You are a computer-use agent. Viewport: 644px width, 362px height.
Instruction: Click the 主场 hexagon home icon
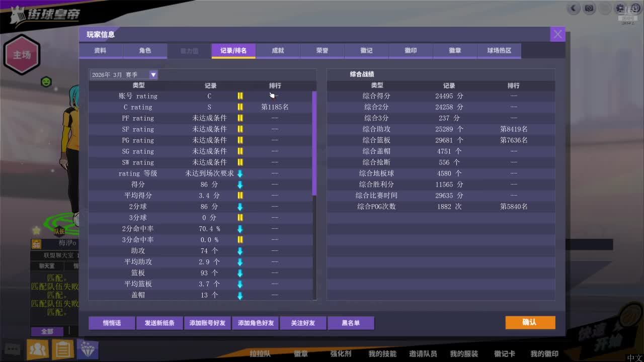[22, 55]
